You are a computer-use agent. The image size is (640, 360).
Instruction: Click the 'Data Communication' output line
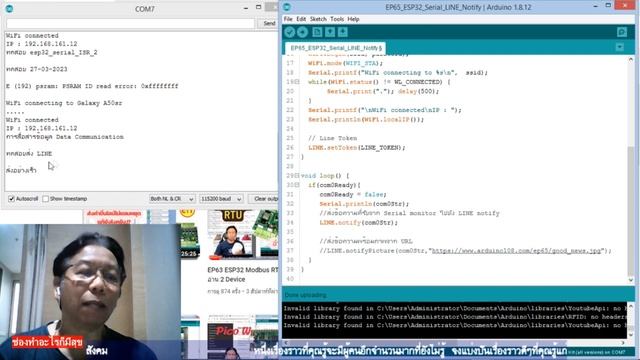pos(64,137)
